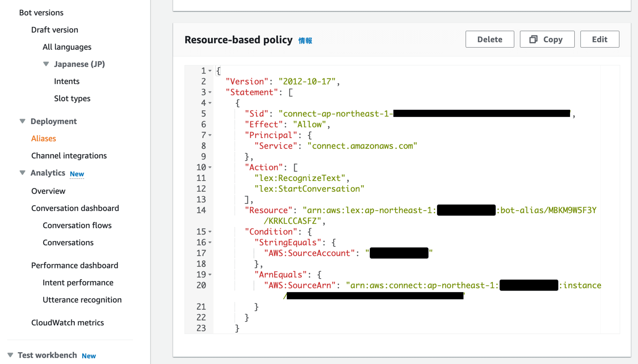This screenshot has width=638, height=364.
Task: Collapse the Analytics section
Action: coord(22,173)
